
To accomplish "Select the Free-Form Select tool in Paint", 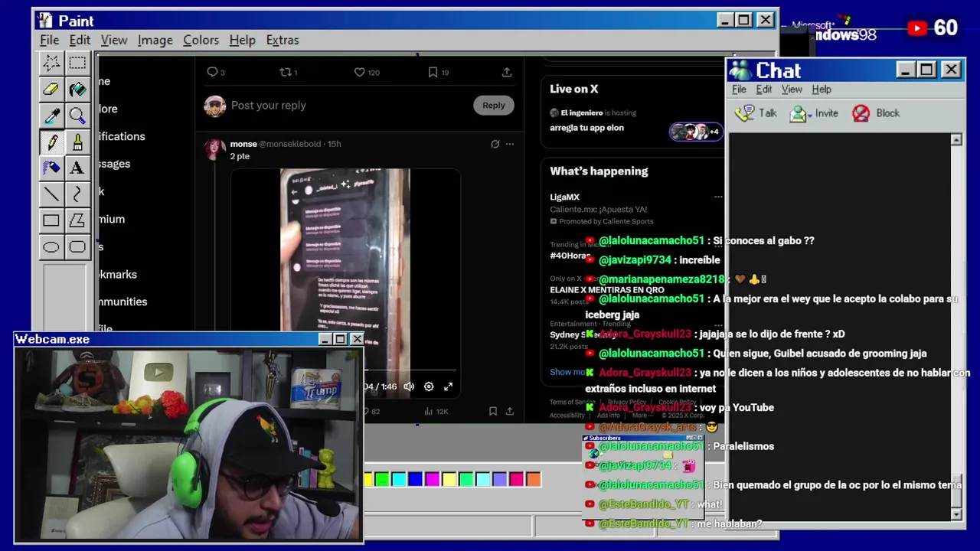I will pyautogui.click(x=51, y=63).
